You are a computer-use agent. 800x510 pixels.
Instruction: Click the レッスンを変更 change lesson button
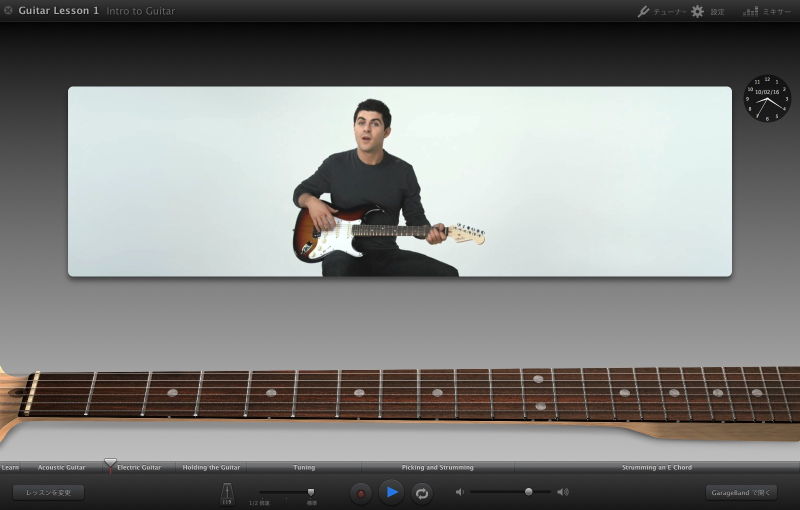(x=48, y=492)
